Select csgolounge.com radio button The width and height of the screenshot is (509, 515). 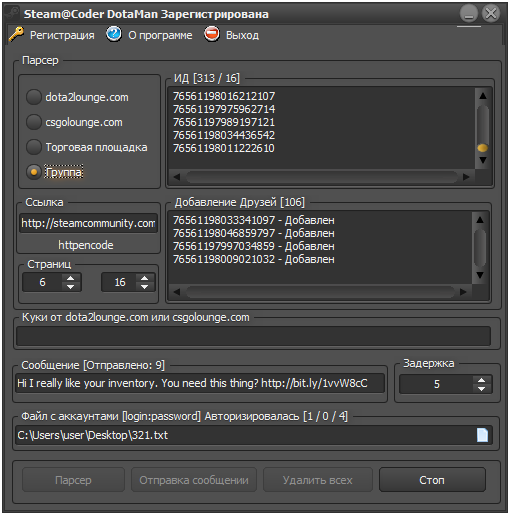click(x=34, y=122)
